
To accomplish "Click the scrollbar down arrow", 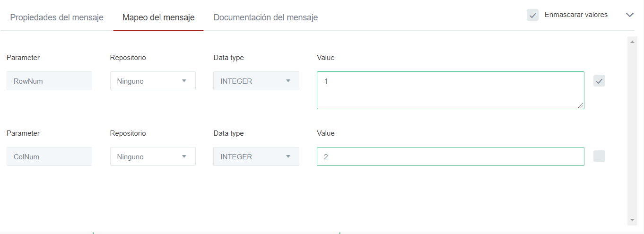I will point(632,220).
